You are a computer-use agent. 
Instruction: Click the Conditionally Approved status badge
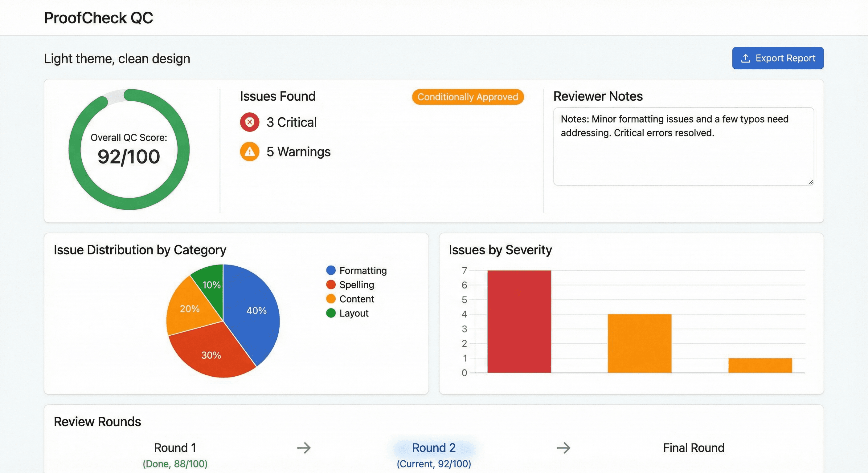click(x=467, y=97)
